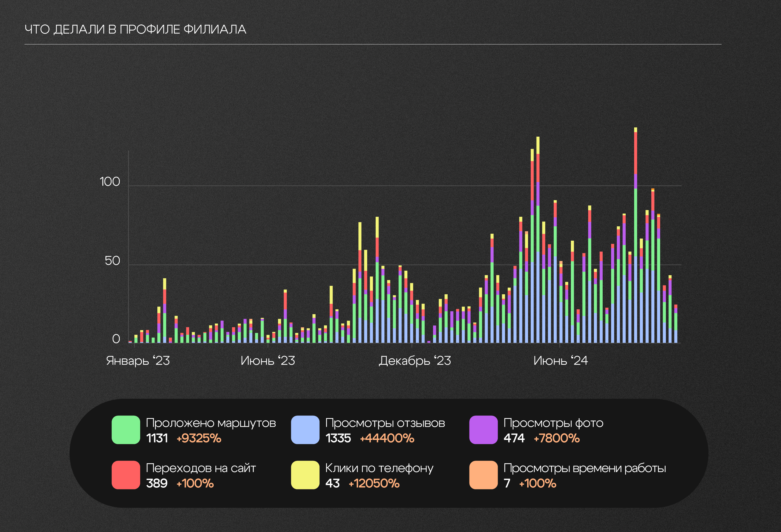Click the red Переходов на сайт swatch
The image size is (781, 532).
[x=126, y=475]
